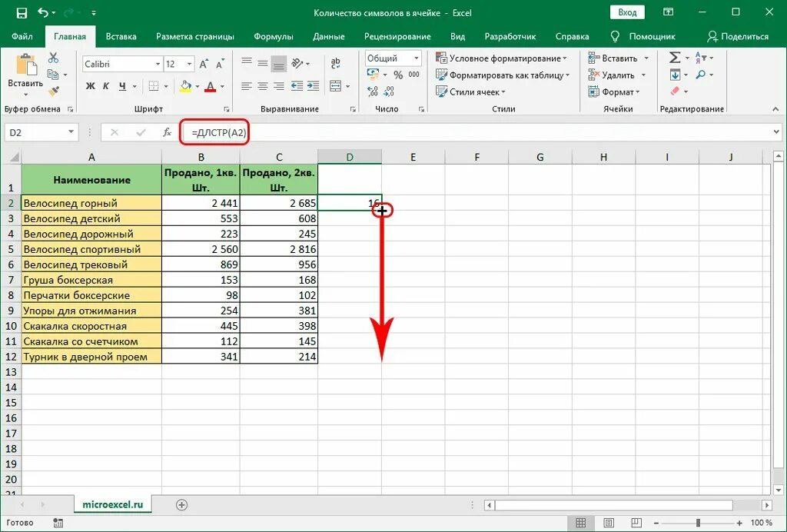This screenshot has width=787, height=532.
Task: Click the Формат cells button
Action: 614,91
